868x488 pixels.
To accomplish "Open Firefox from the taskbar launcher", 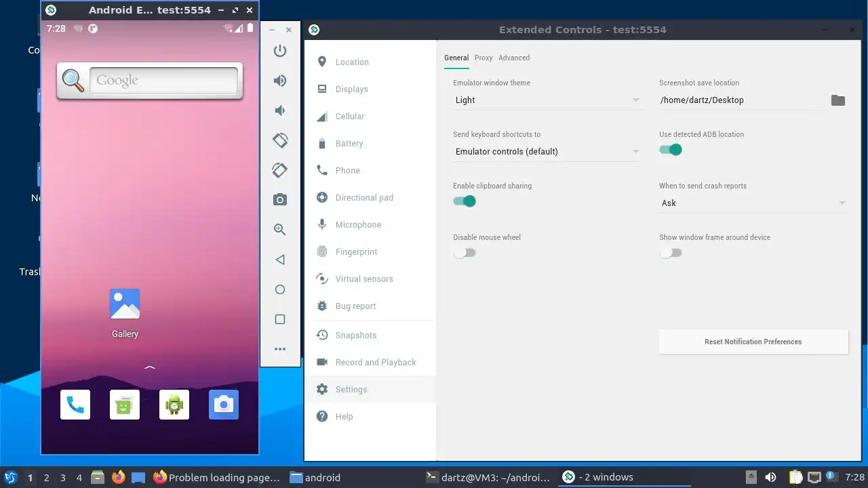I will (119, 477).
